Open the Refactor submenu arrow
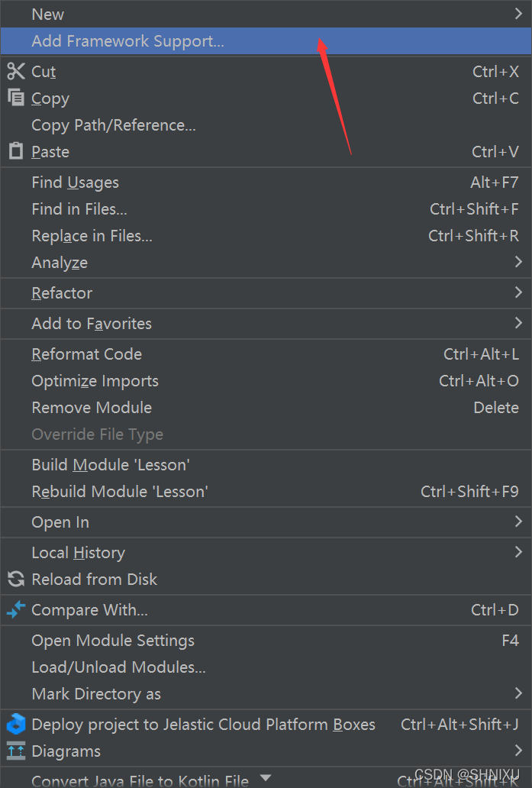 coord(518,292)
